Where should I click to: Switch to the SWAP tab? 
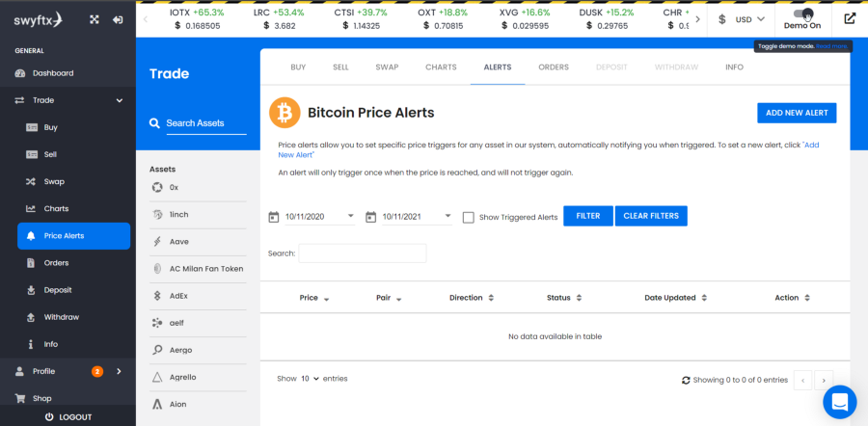[387, 67]
